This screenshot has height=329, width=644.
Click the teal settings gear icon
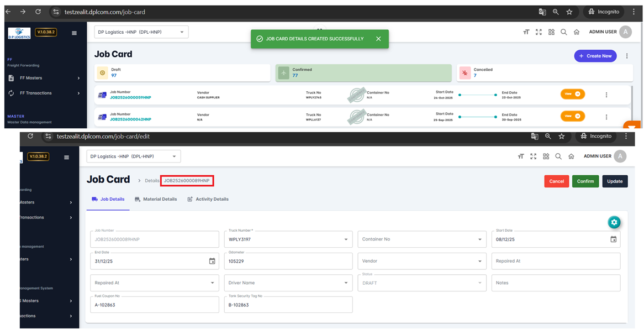(614, 222)
